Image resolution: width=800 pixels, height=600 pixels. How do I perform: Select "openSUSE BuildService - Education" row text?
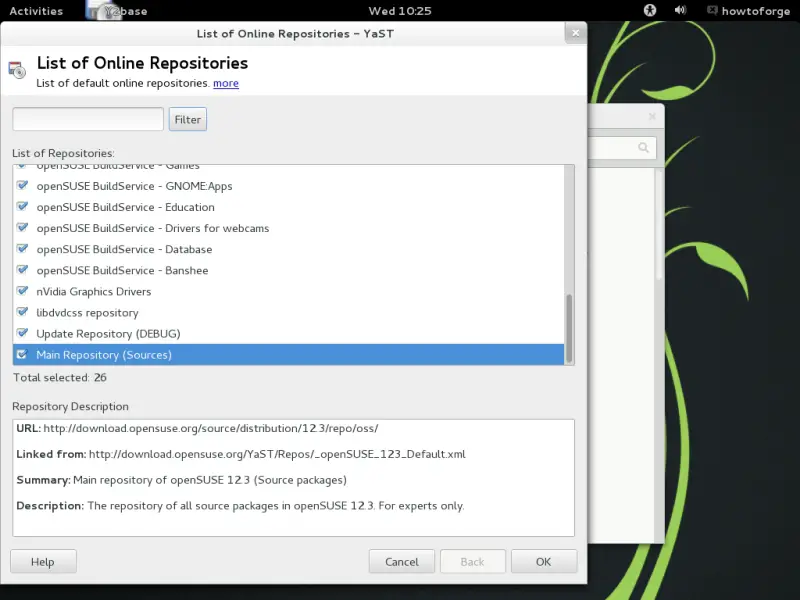pyautogui.click(x=126, y=207)
